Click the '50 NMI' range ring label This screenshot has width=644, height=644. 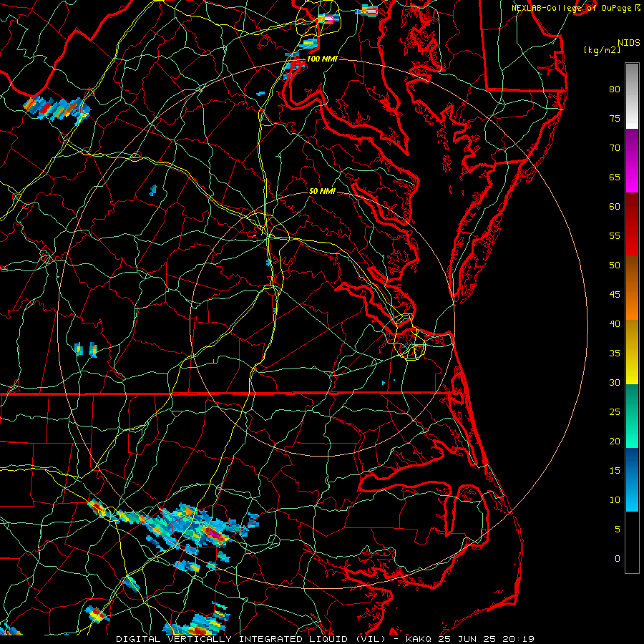click(322, 191)
